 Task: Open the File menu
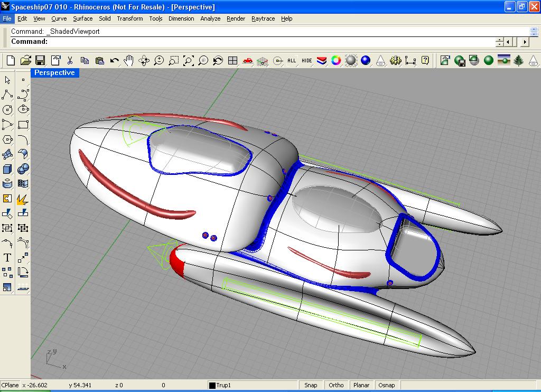click(7, 18)
